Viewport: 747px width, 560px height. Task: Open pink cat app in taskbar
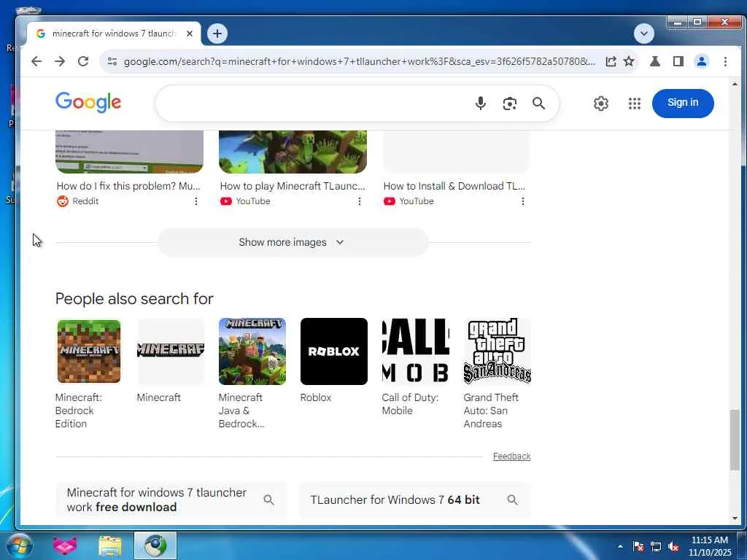tap(65, 545)
